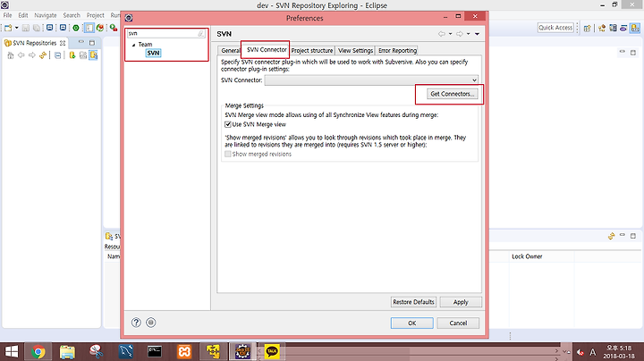The width and height of the screenshot is (644, 361).
Task: Open XAMPP from the taskbar
Action: click(184, 351)
